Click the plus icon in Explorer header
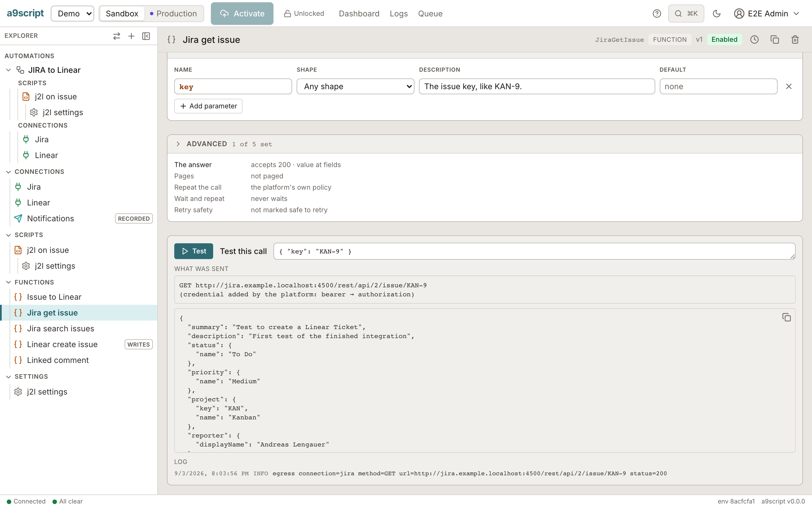 click(x=131, y=36)
